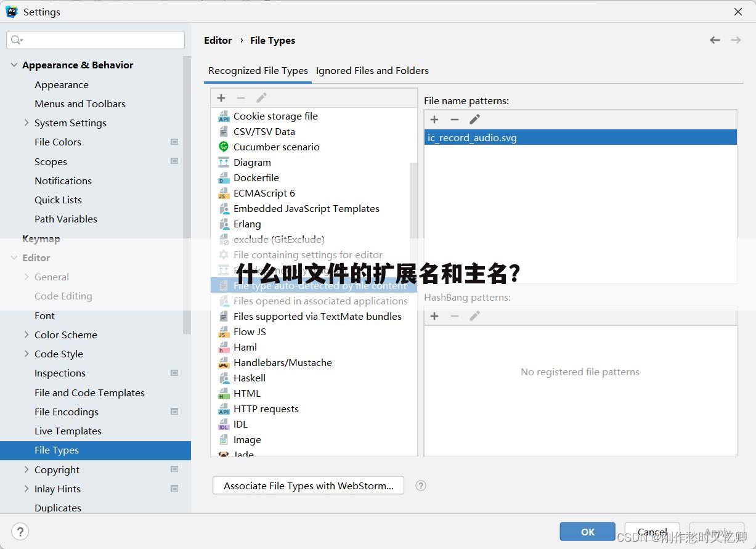The image size is (756, 549).
Task: Expand the System Settings node
Action: point(26,123)
